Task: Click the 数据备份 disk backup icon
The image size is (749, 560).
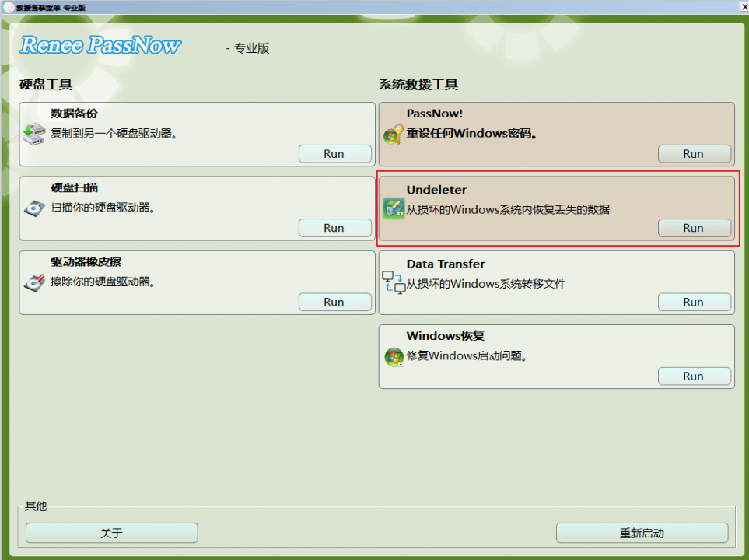Action: [x=34, y=134]
